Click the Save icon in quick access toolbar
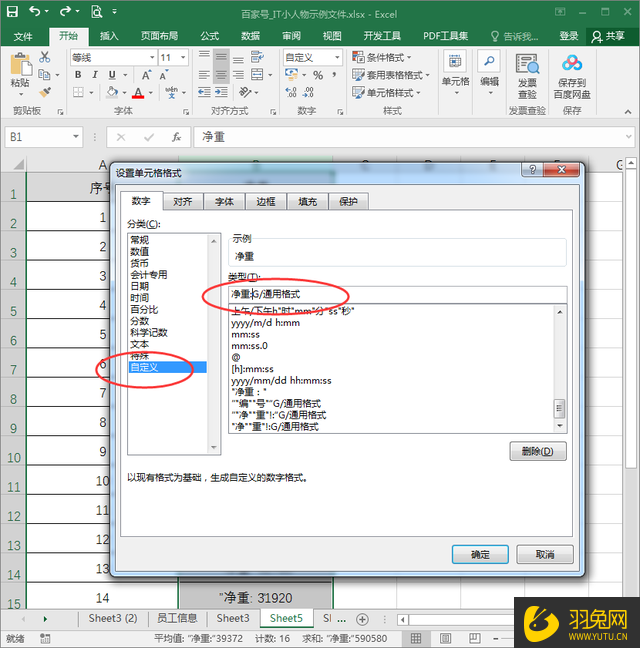640x648 pixels. click(x=12, y=12)
